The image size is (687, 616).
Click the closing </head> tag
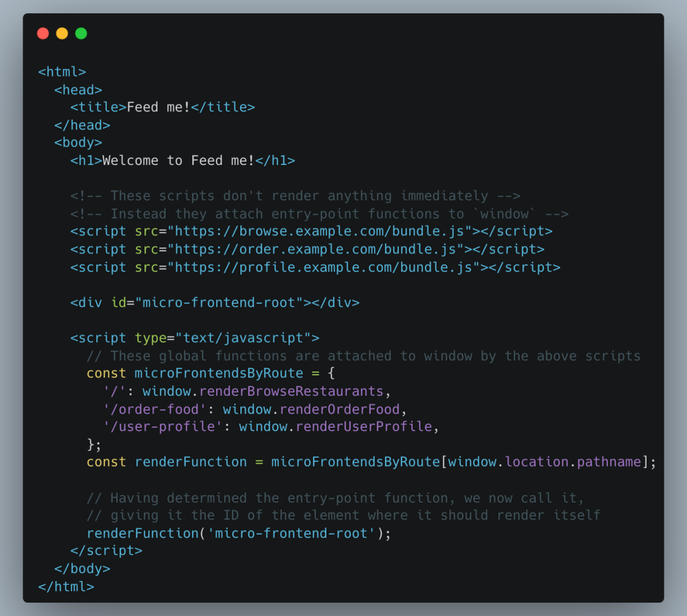point(82,125)
